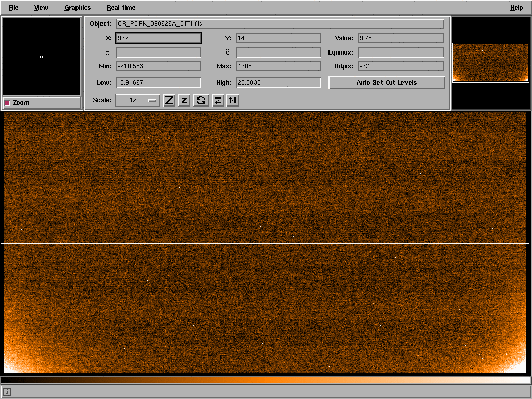The height and width of the screenshot is (399, 532).
Task: Open the Help menu
Action: point(516,8)
